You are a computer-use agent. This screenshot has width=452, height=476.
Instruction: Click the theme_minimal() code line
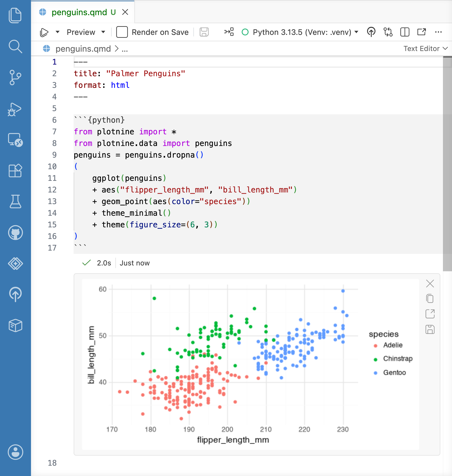[132, 213]
